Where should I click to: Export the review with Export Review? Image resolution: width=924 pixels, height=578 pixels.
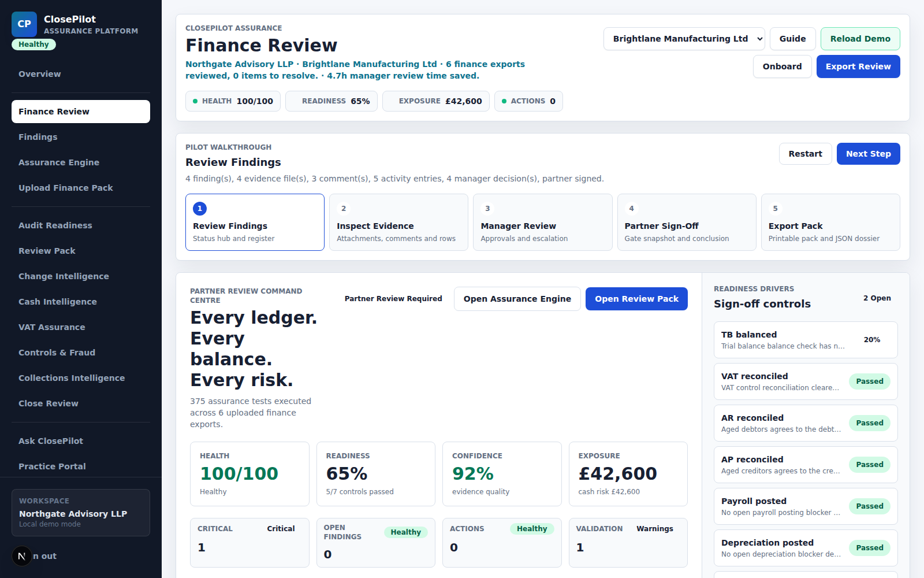point(858,66)
